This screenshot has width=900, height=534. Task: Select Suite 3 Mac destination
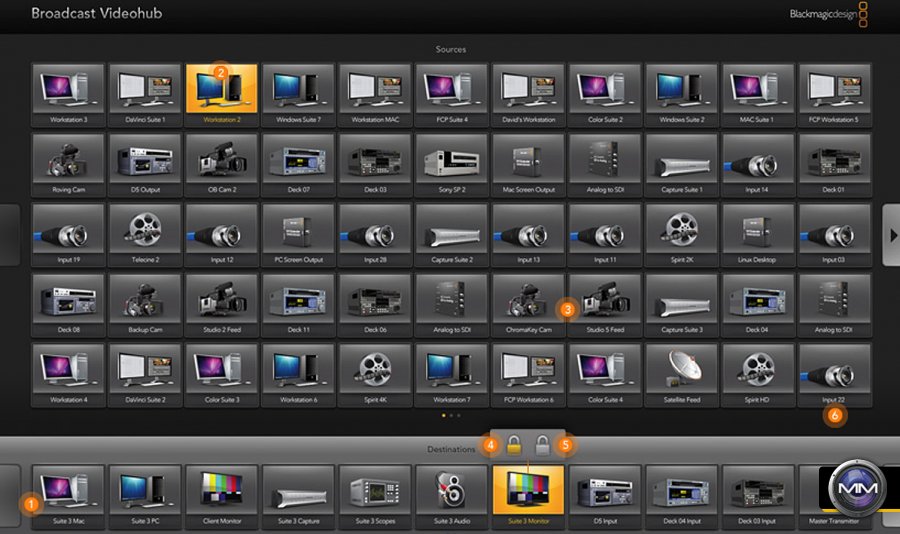[x=68, y=497]
